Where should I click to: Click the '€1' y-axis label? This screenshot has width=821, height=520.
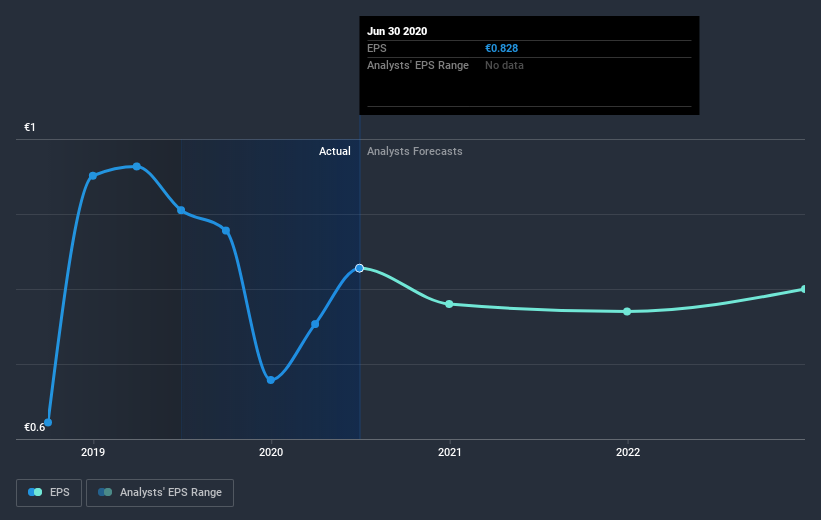click(x=30, y=127)
